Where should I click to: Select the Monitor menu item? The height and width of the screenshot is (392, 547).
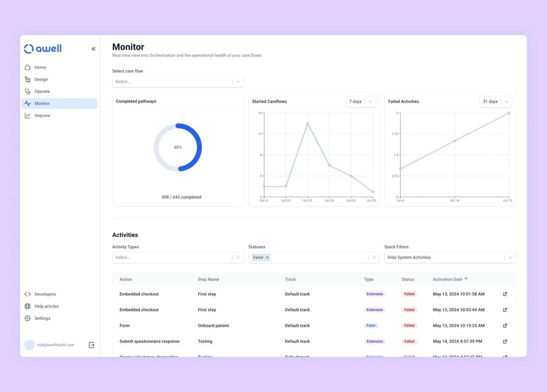59,103
